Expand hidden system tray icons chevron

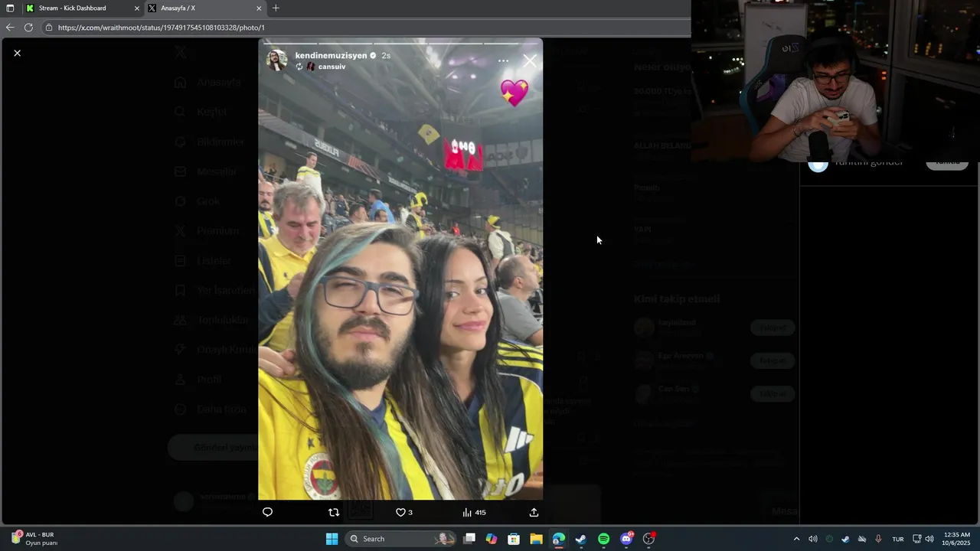[x=796, y=539]
